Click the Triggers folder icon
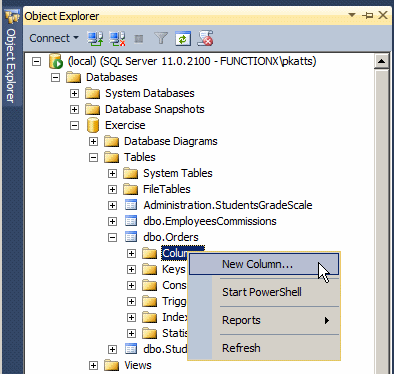This screenshot has width=394, height=374. tap(150, 301)
